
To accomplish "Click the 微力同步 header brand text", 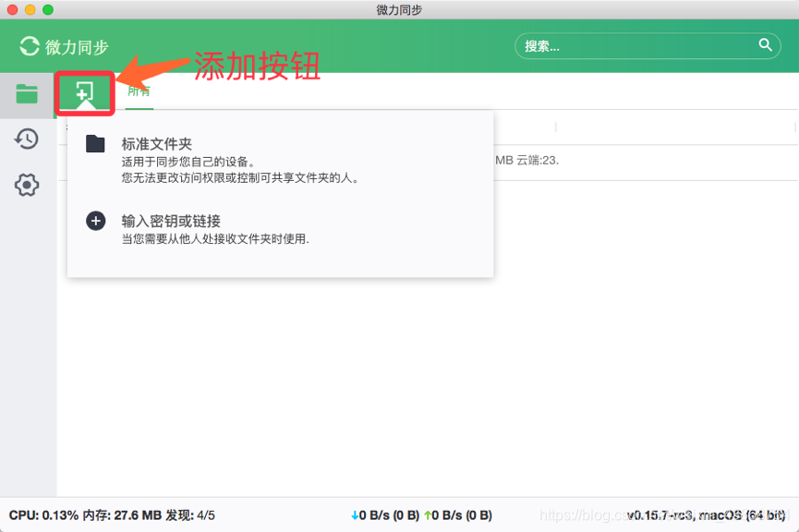I will 77,47.
